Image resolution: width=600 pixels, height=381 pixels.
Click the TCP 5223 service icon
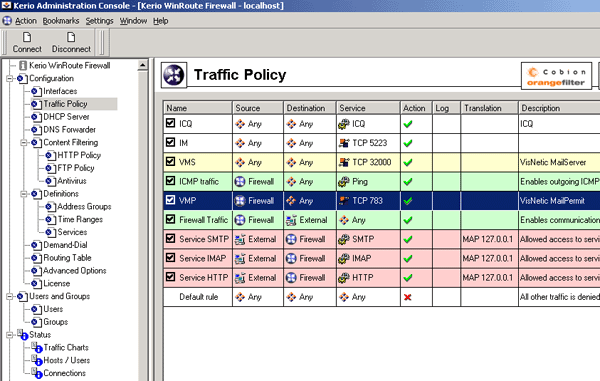[344, 143]
